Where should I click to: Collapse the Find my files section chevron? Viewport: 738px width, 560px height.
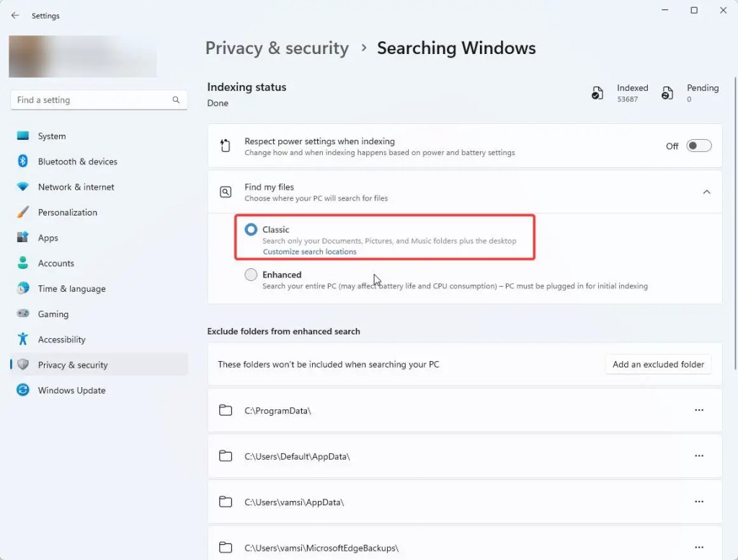tap(706, 192)
